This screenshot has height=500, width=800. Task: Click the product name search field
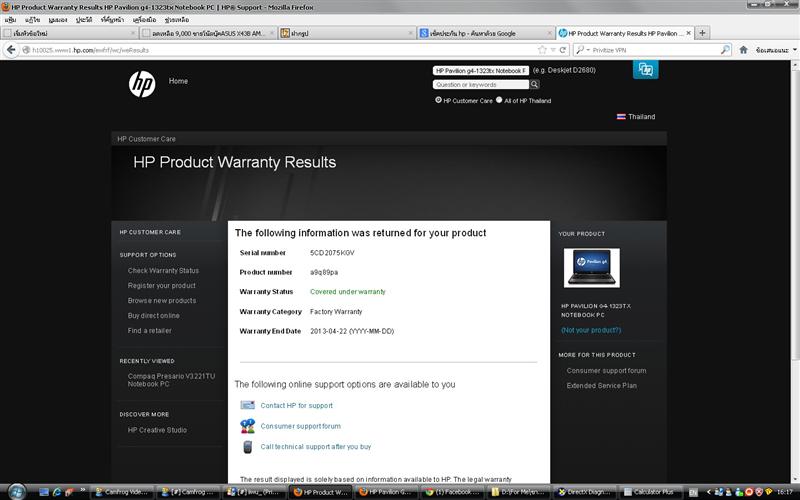[x=481, y=70]
